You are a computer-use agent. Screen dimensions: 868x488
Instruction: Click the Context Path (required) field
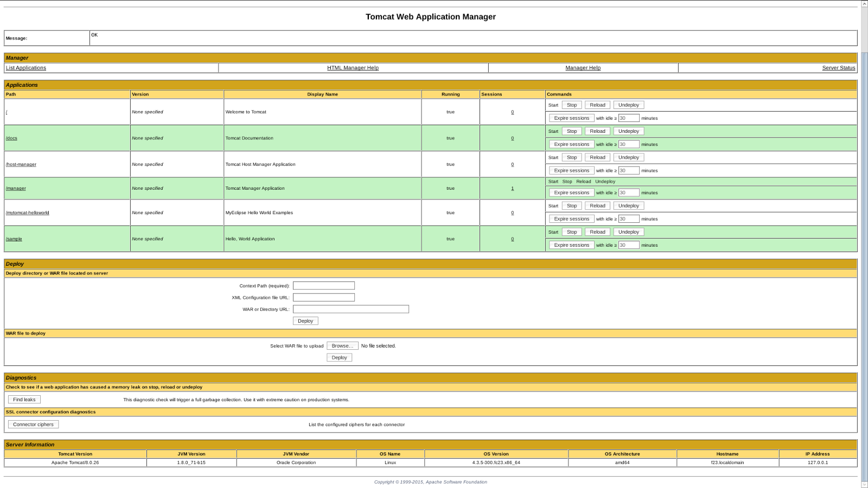click(324, 286)
